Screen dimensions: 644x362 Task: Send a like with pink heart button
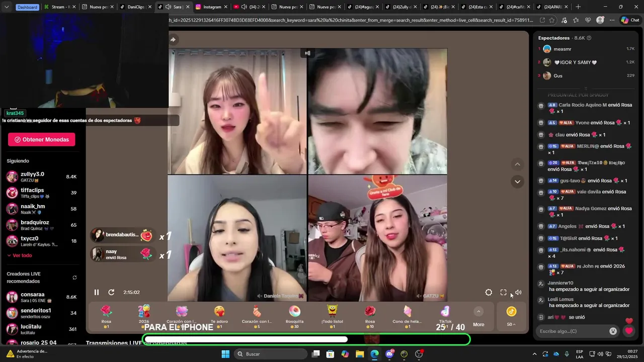(629, 331)
